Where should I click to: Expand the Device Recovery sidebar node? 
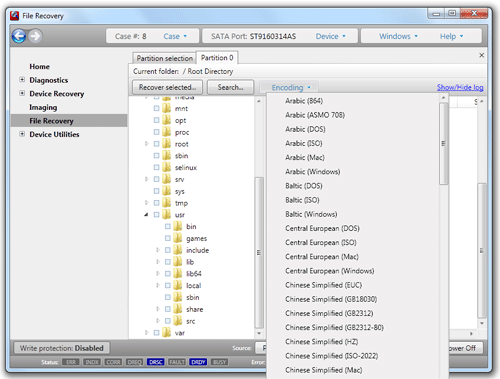click(22, 93)
